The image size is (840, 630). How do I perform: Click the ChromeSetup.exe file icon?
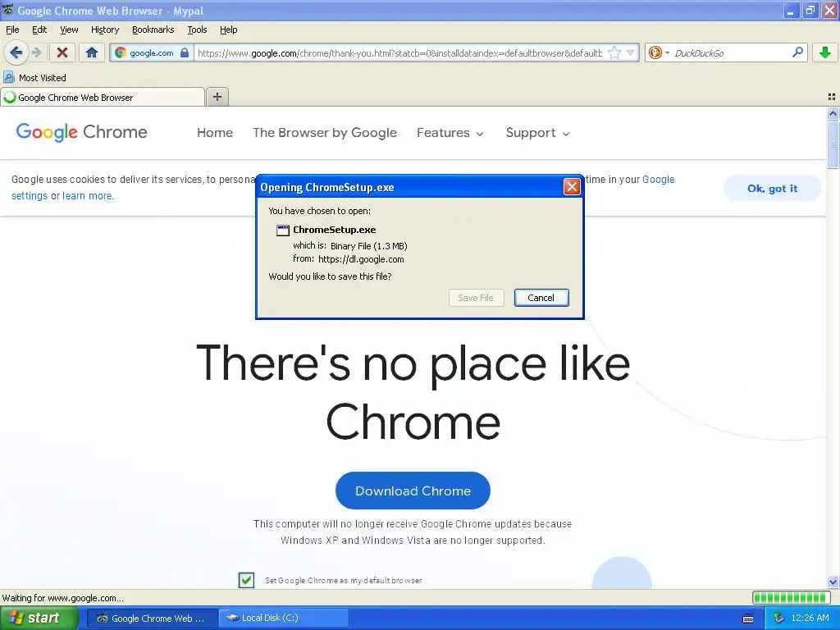[x=282, y=230]
